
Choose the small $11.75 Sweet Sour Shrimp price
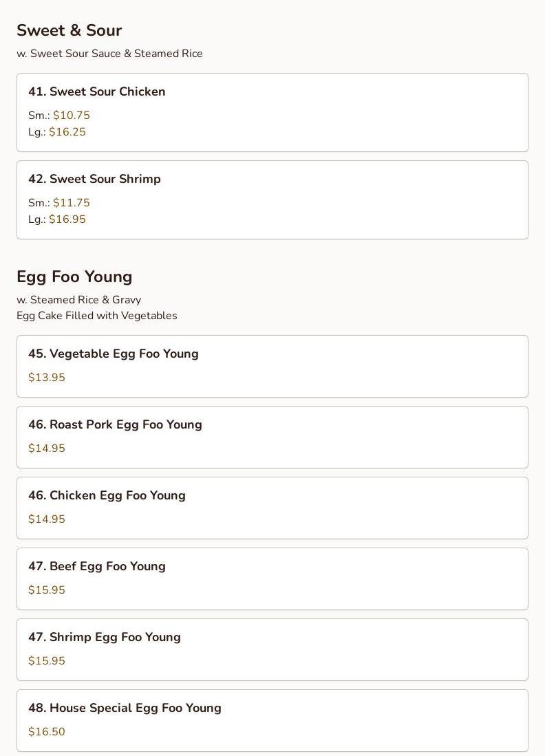pos(71,203)
